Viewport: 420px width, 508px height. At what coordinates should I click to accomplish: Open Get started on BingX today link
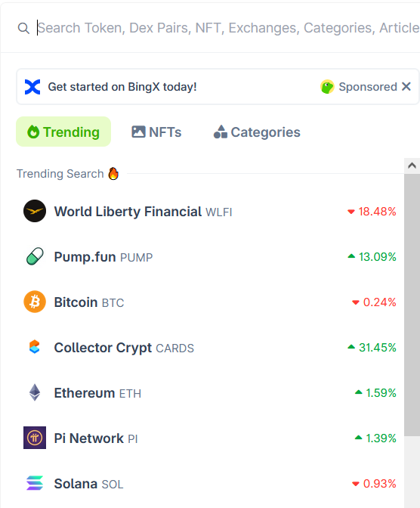pyautogui.click(x=122, y=87)
